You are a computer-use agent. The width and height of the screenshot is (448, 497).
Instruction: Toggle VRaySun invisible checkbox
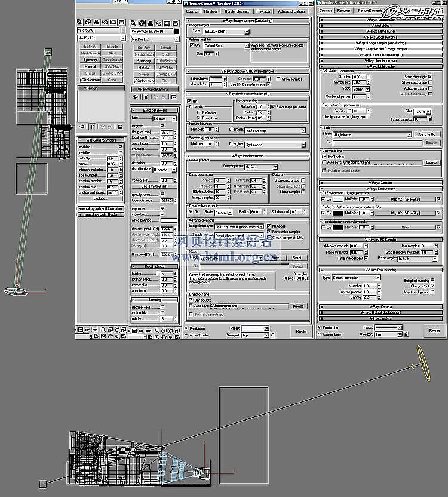pyautogui.click(x=121, y=152)
